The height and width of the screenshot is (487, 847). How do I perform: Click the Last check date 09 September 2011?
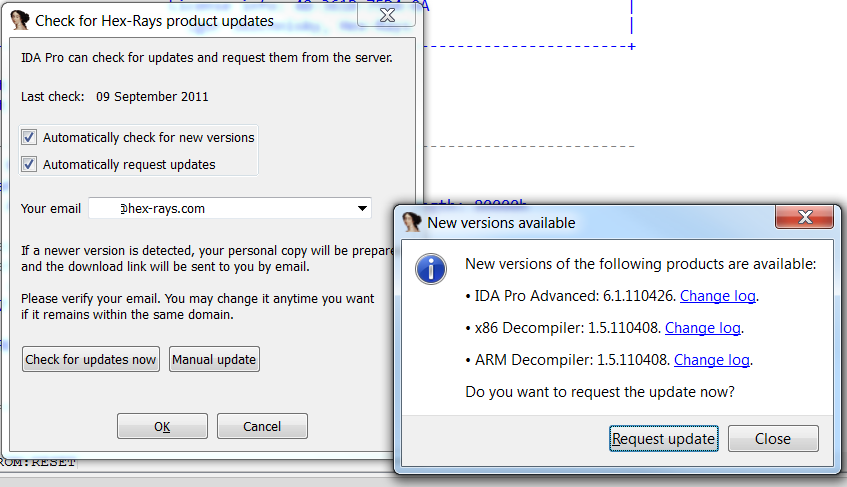coord(152,97)
